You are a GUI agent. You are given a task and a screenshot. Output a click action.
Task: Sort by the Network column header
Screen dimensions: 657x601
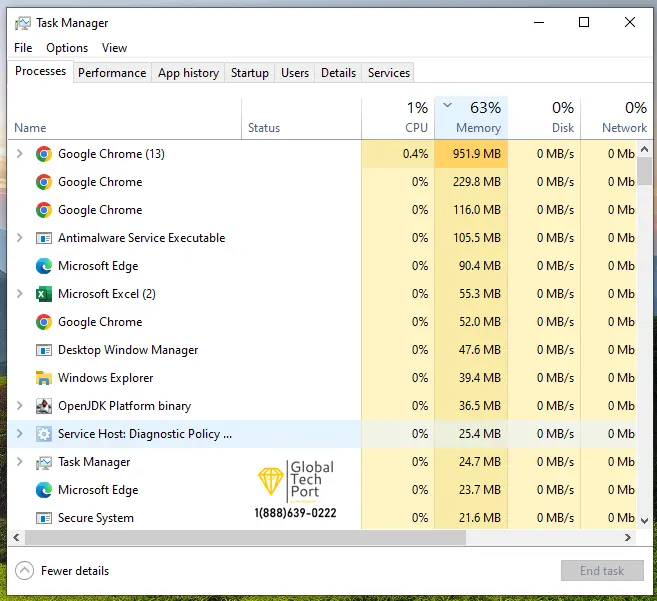[x=616, y=119]
